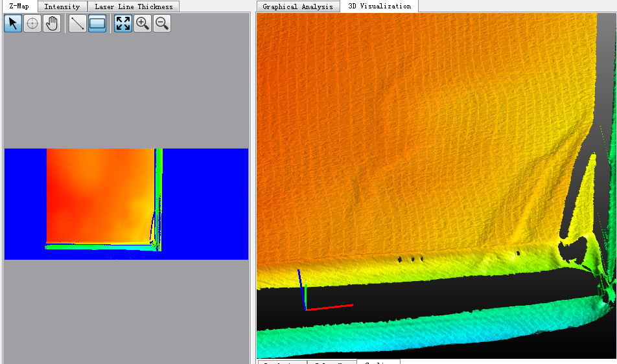Select the 3D Visualization tab
The image size is (617, 364).
[379, 6]
